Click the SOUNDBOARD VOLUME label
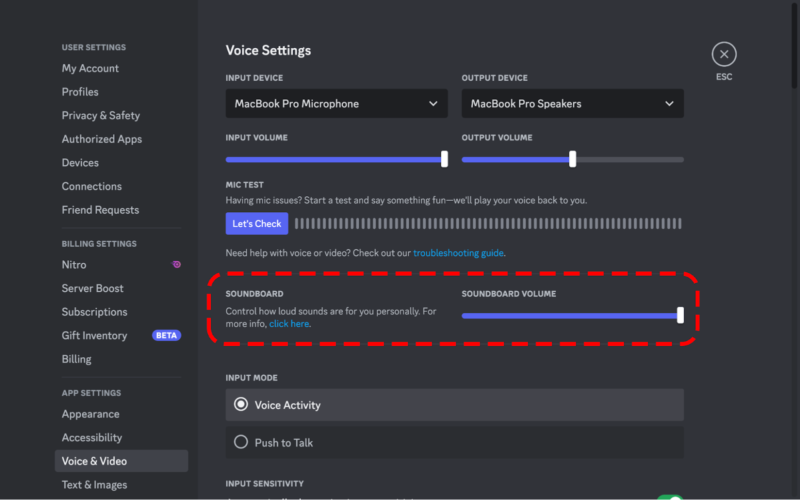The width and height of the screenshot is (800, 500). 509,294
